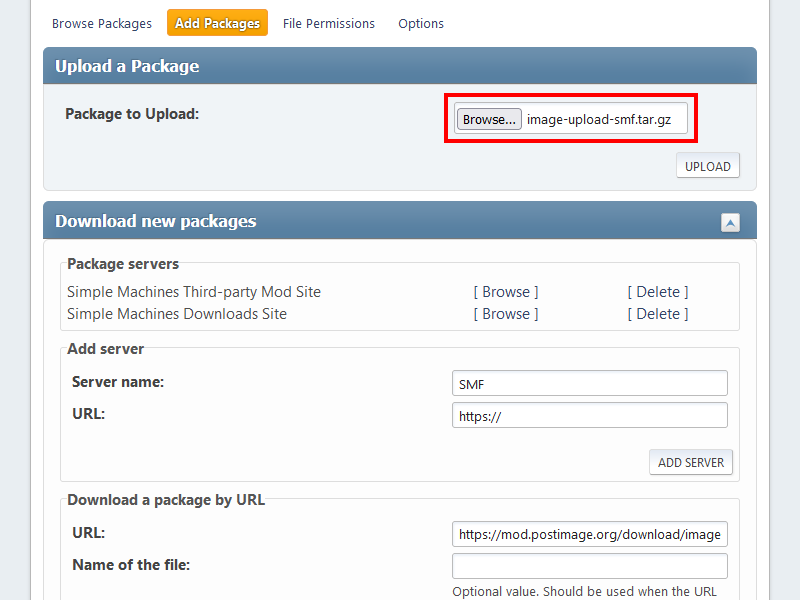Click the Download new packages header title
The height and width of the screenshot is (600, 800).
tap(156, 222)
